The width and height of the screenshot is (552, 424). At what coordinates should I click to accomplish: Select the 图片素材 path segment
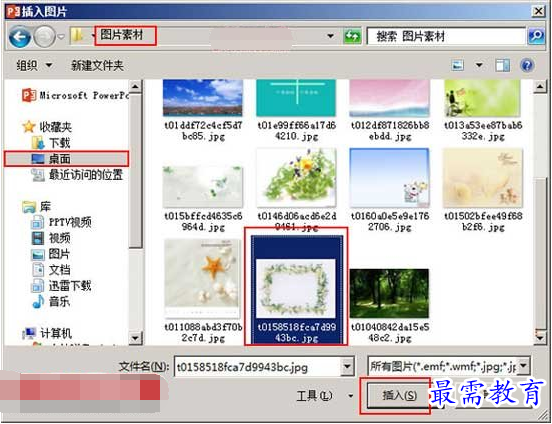click(122, 35)
